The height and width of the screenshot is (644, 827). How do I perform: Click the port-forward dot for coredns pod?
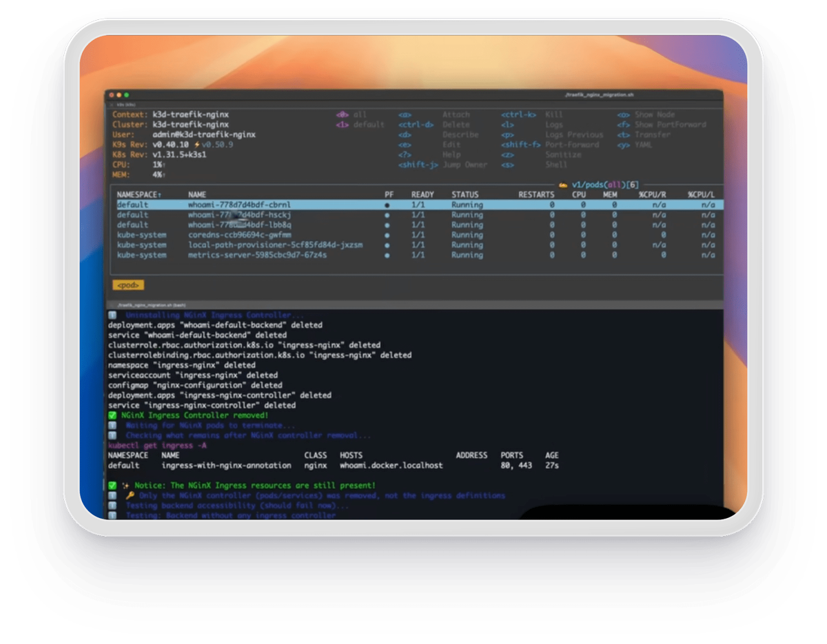[x=387, y=235]
